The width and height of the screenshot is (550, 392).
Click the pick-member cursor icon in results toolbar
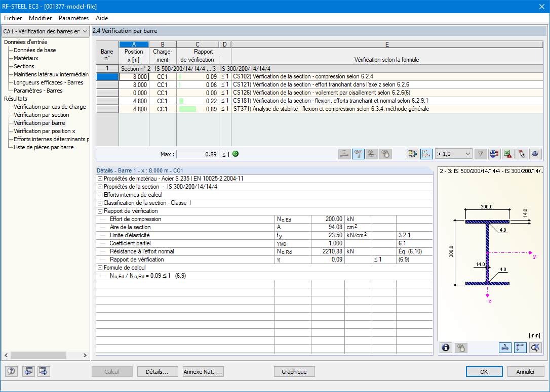(521, 154)
